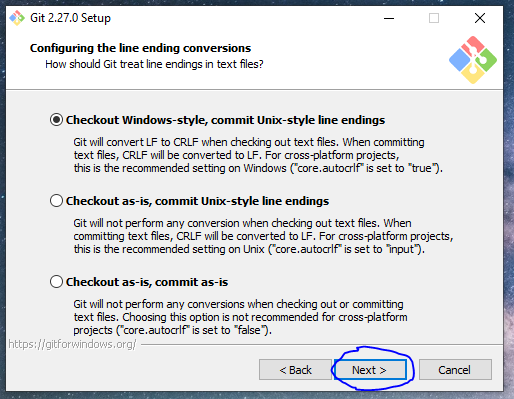Screen dimensions: 514x399
Task: Close the Git 2.27.0 Setup window
Action: [480, 18]
